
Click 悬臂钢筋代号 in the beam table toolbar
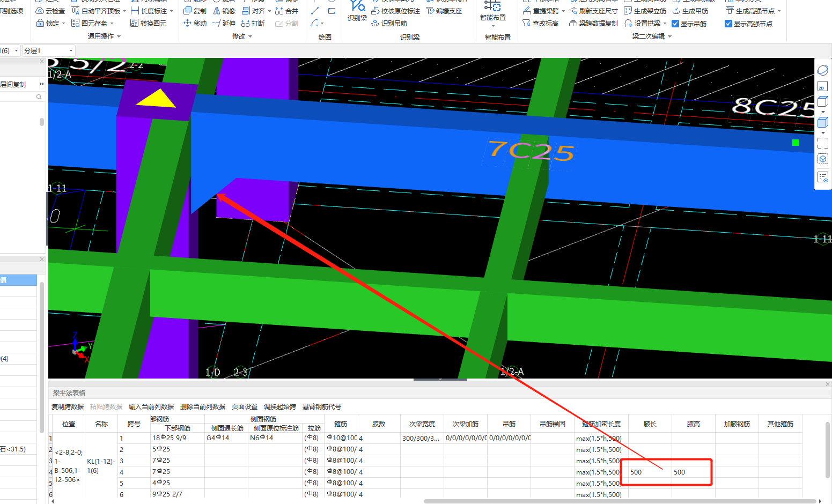coord(322,407)
